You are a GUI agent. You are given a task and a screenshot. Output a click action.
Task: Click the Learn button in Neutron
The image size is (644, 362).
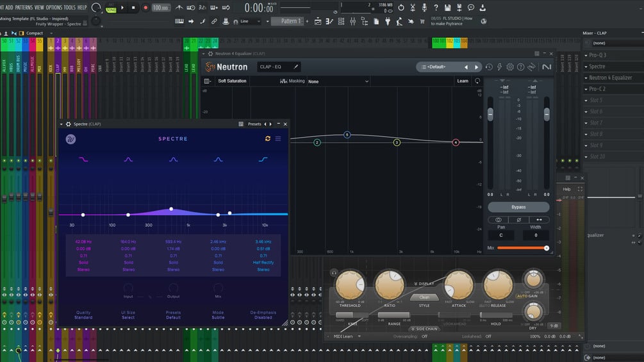463,81
